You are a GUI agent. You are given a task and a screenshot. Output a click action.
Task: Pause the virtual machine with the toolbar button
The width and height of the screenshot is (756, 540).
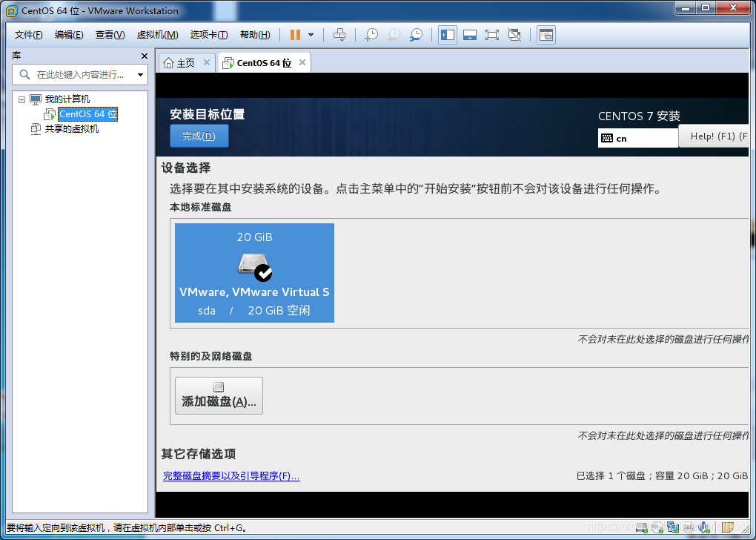(295, 35)
